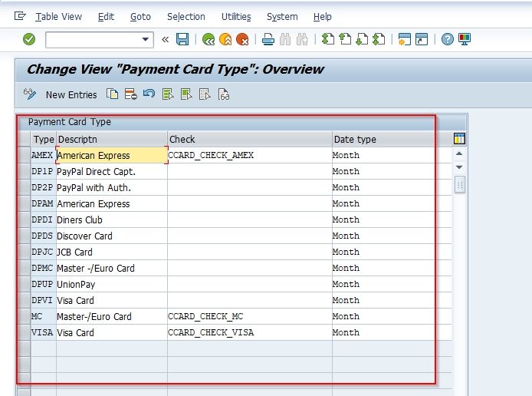This screenshot has width=532, height=396.
Task: Click Month date type in MC row
Action: (392, 316)
